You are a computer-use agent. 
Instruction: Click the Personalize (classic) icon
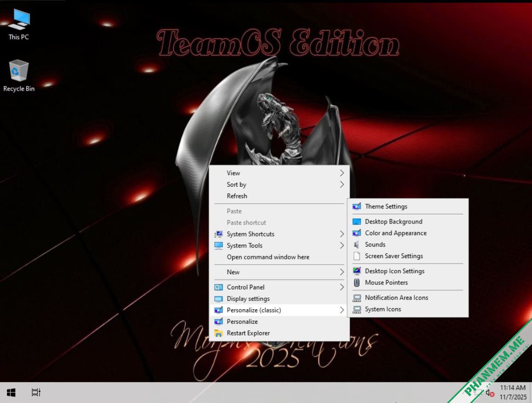[x=218, y=310]
